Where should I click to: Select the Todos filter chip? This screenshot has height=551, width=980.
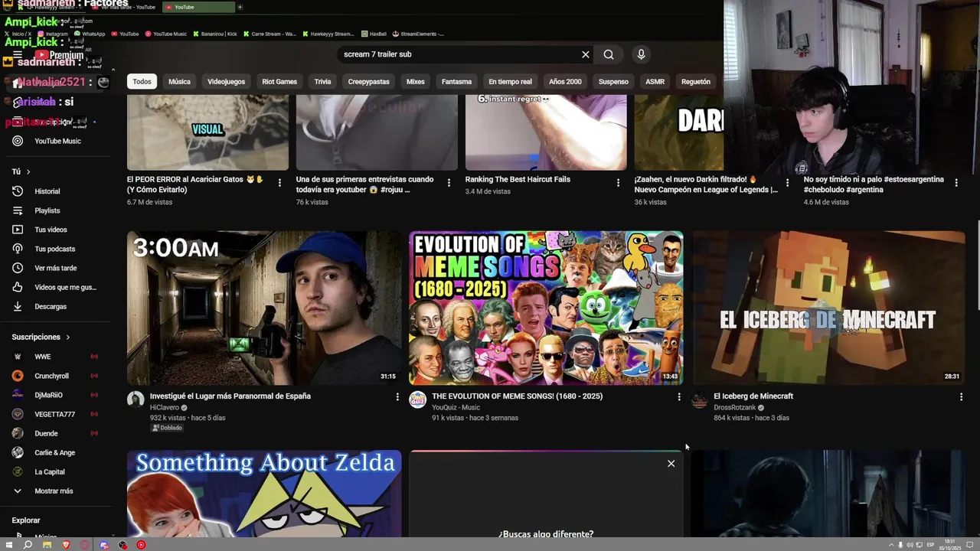pyautogui.click(x=142, y=81)
